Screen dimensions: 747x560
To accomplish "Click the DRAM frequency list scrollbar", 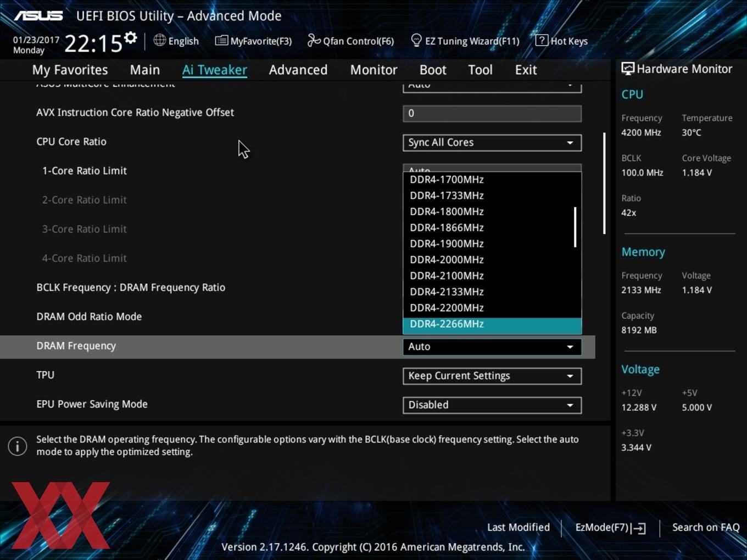I will point(575,227).
